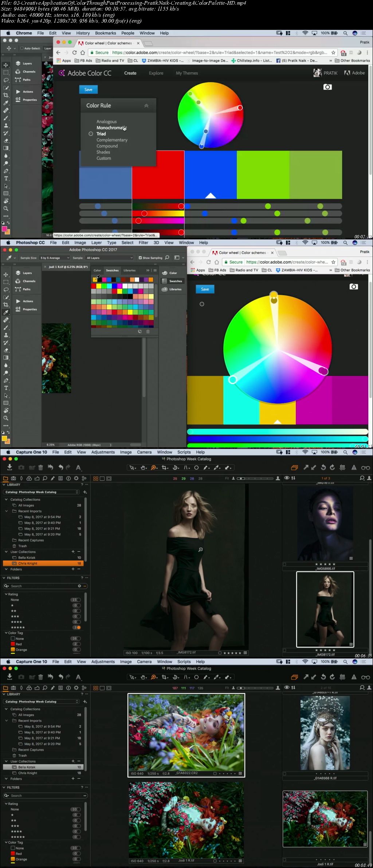Select Clone Stamp tool in Photoshop CC 2017 window

(6, 335)
